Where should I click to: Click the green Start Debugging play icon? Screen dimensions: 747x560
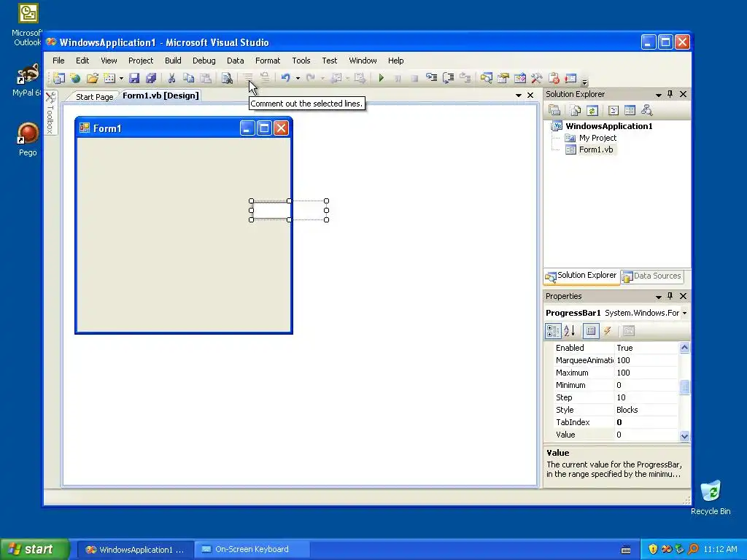381,78
